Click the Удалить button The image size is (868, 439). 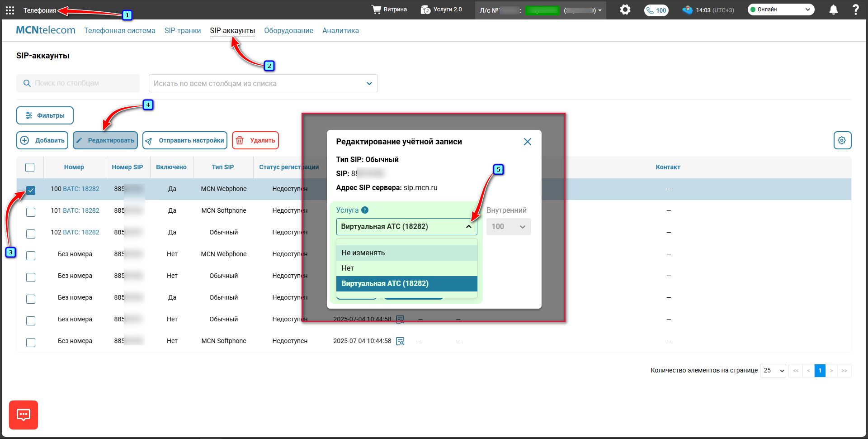[x=255, y=140]
